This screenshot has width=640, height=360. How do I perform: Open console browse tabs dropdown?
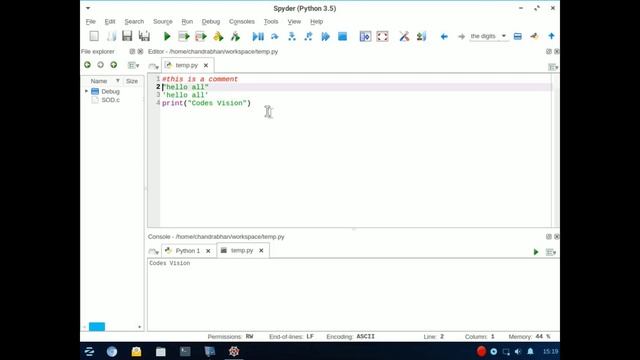point(153,252)
